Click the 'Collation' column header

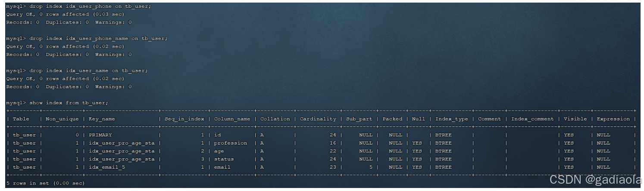[275, 119]
